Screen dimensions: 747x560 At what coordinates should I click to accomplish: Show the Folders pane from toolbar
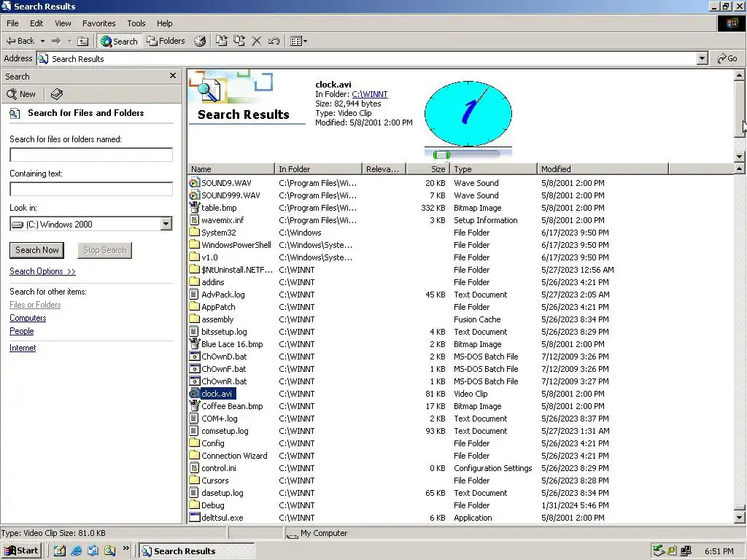pyautogui.click(x=166, y=41)
